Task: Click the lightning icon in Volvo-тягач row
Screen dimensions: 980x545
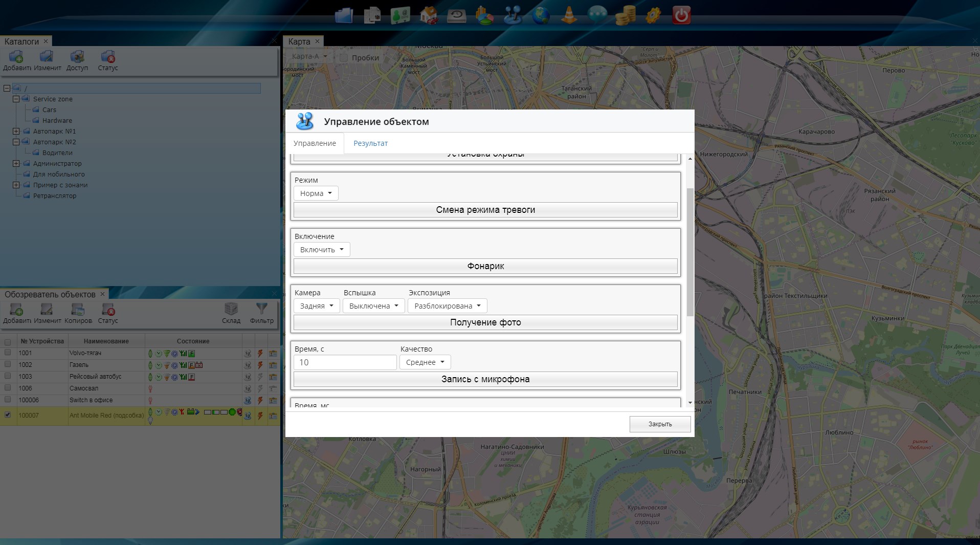Action: coord(260,353)
